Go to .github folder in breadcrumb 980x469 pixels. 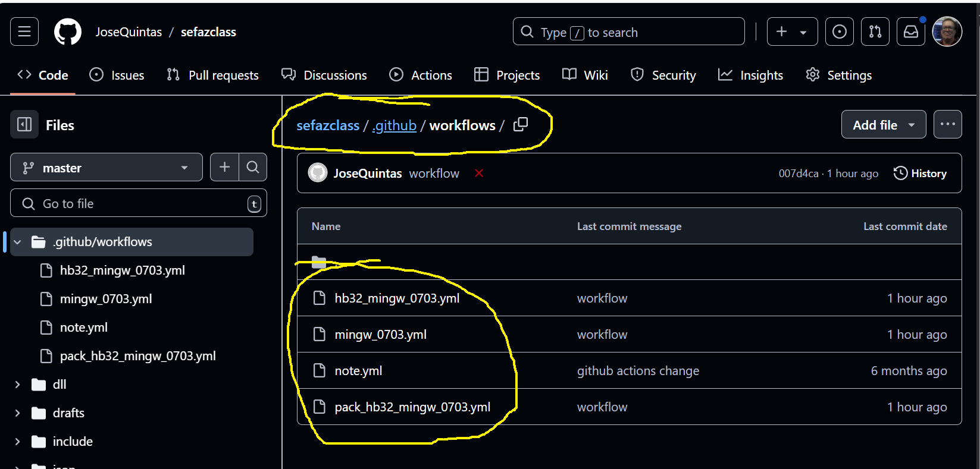(394, 125)
